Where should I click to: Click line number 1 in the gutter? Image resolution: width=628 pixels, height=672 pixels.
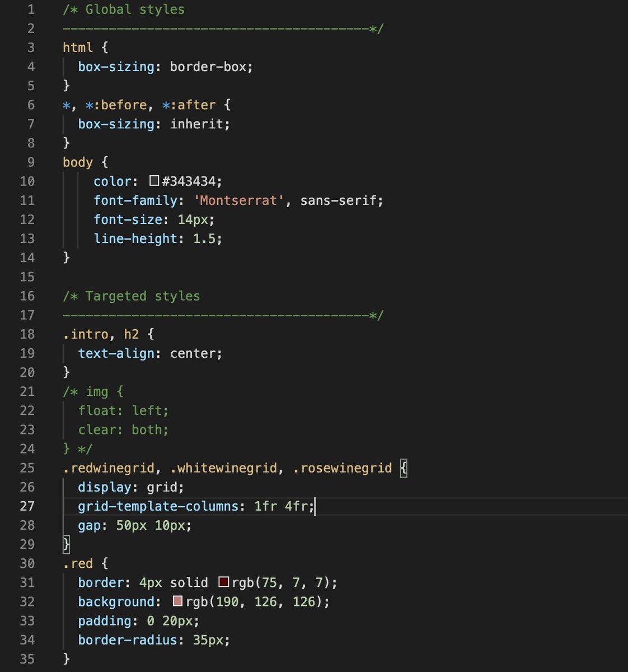click(x=31, y=10)
